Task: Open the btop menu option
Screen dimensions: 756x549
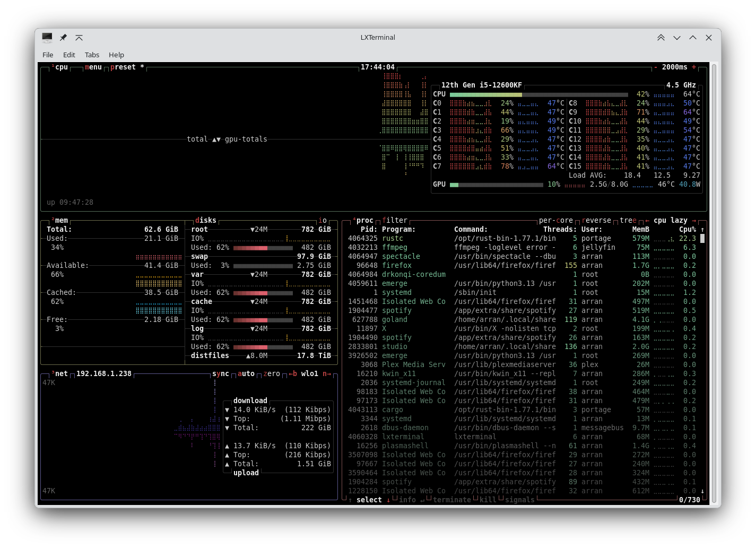Action: [x=93, y=67]
